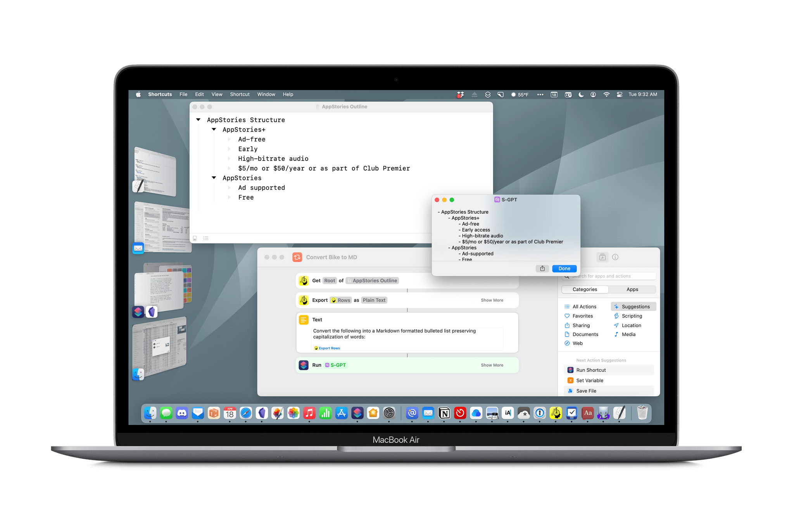
Task: Click the High-bitrate audio row triangle
Action: point(229,159)
